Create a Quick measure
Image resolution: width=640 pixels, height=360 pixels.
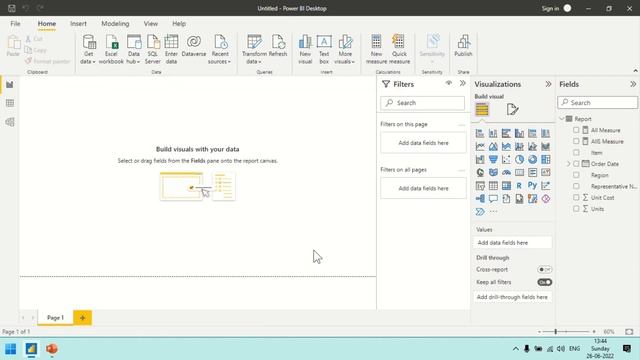[x=399, y=49]
